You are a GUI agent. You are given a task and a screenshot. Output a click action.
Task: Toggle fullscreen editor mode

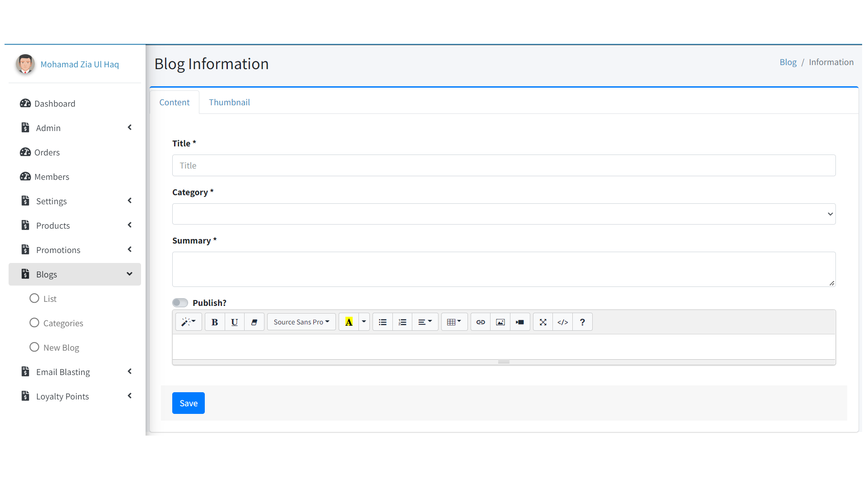tap(543, 322)
